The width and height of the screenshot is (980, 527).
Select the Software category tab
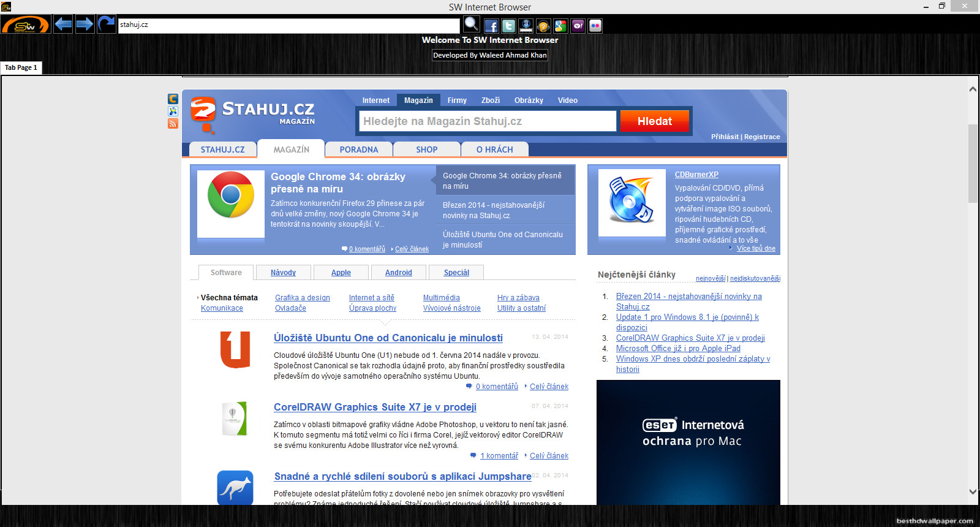(226, 273)
